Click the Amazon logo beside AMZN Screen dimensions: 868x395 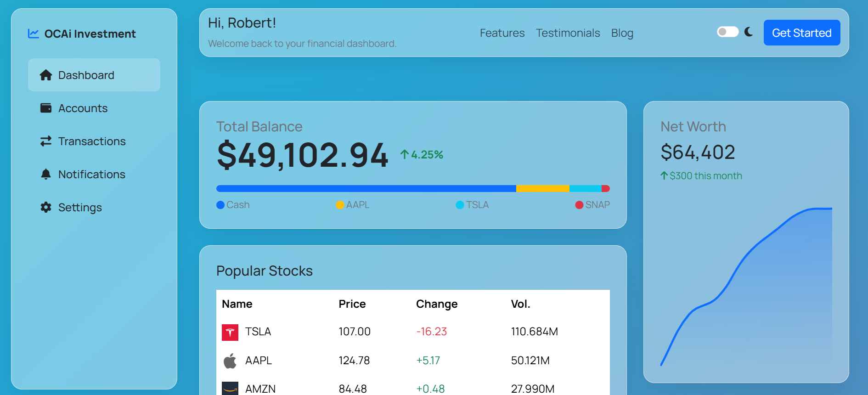coord(230,389)
